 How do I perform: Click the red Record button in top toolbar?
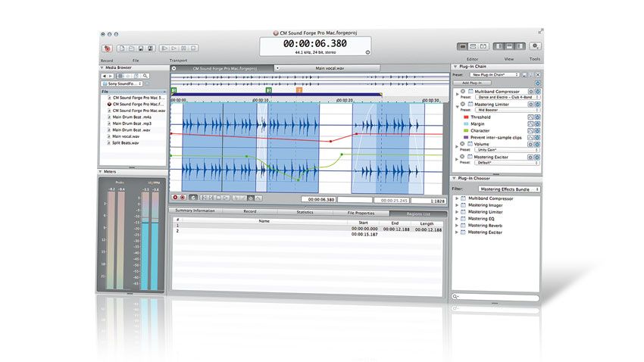pos(107,48)
